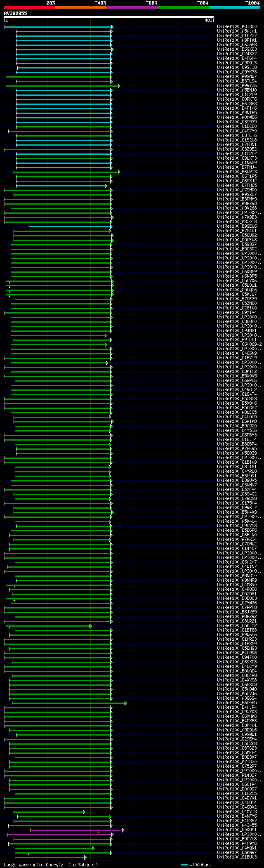Click the cyan =100char. scale legend
Viewport: 264px width, 868px height.
[x=196, y=865]
